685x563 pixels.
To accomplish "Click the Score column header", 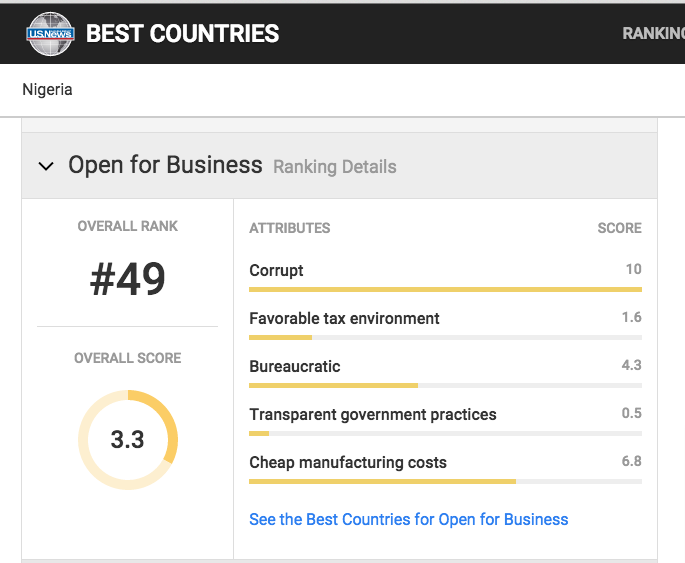I will (619, 228).
